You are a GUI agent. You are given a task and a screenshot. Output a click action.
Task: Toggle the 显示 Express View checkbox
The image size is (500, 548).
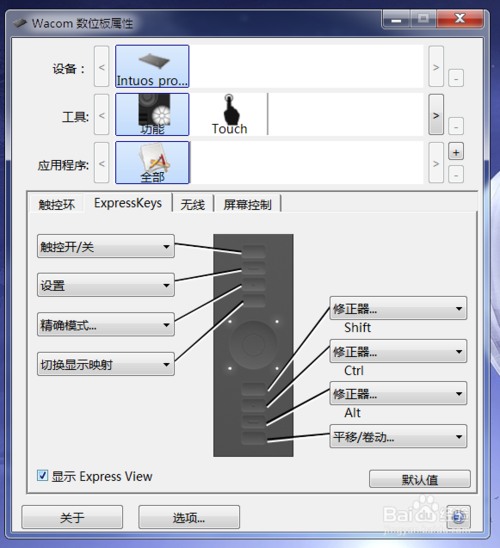click(42, 476)
